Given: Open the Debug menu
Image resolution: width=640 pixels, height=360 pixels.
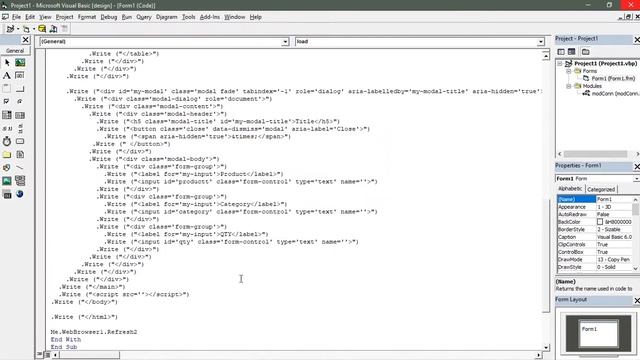Looking at the screenshot, I should click(x=109, y=17).
